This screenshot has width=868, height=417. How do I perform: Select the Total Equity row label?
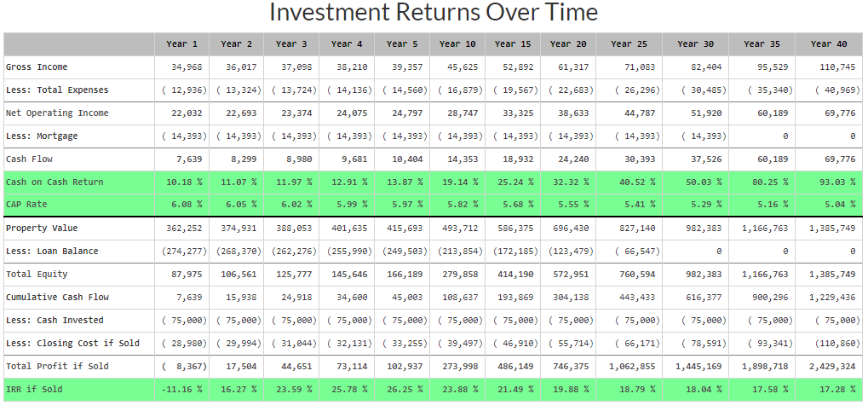(x=37, y=274)
